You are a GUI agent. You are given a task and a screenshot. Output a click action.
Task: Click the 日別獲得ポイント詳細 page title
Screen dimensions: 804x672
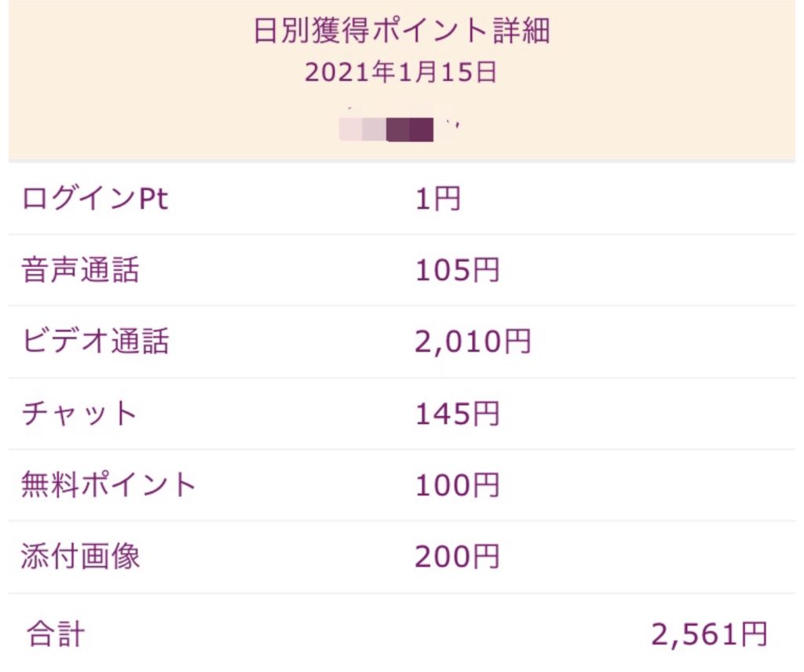(x=401, y=31)
